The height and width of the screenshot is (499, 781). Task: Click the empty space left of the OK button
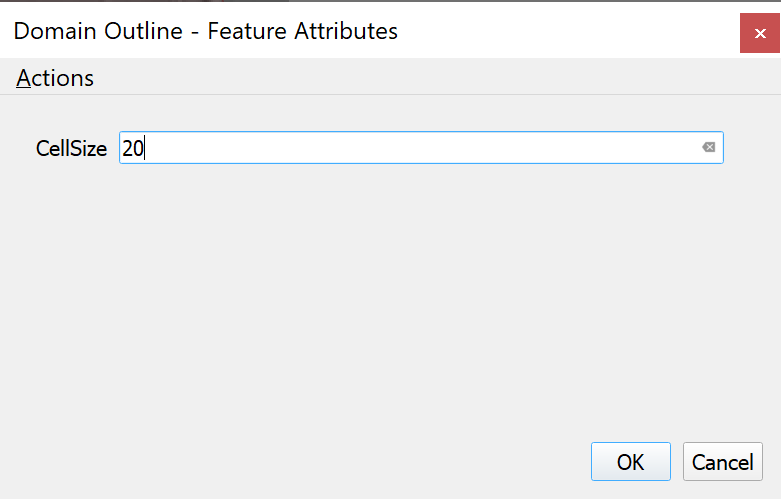(x=400, y=462)
